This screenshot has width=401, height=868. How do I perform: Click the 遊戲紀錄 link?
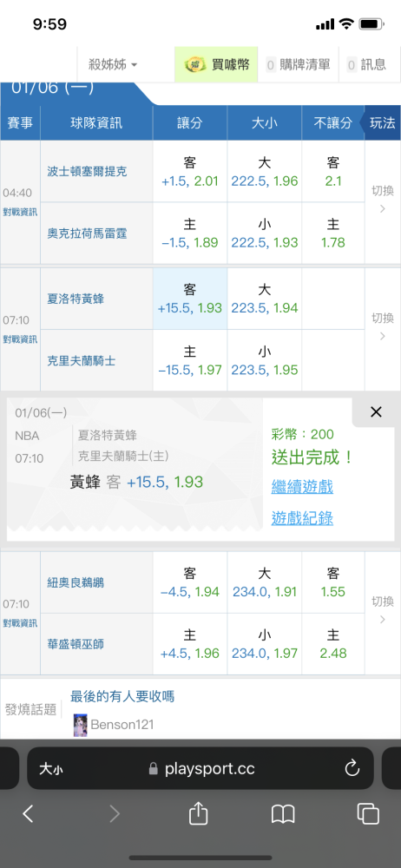click(x=302, y=518)
